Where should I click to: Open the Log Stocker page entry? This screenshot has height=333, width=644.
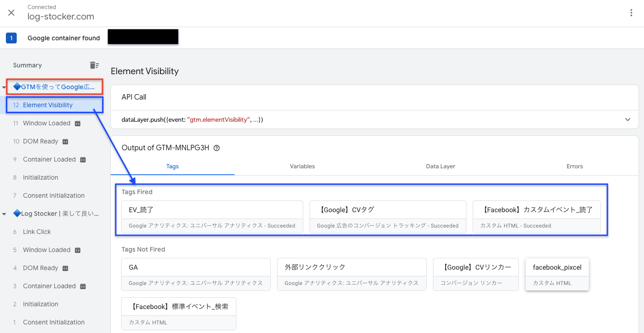pos(56,214)
